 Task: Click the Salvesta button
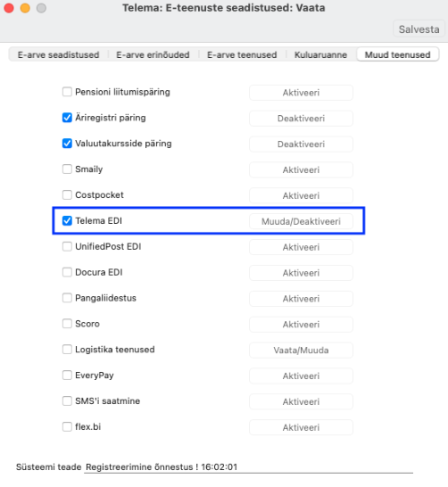point(419,29)
